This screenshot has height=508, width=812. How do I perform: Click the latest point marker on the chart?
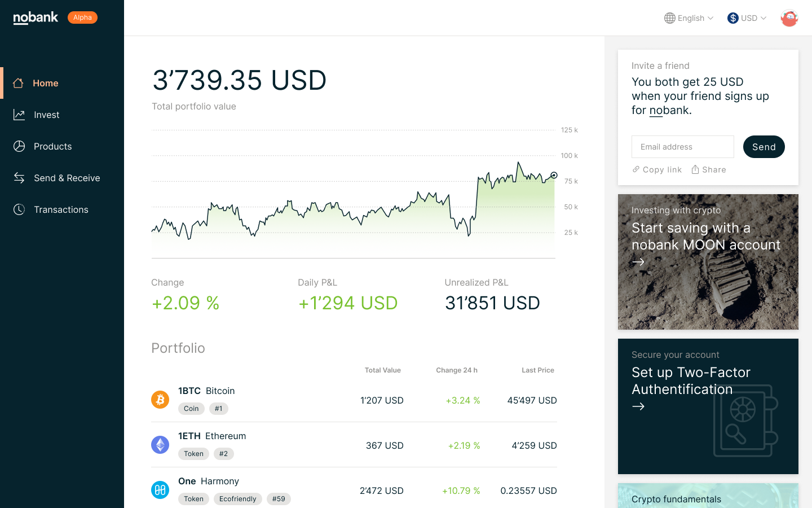click(x=554, y=176)
